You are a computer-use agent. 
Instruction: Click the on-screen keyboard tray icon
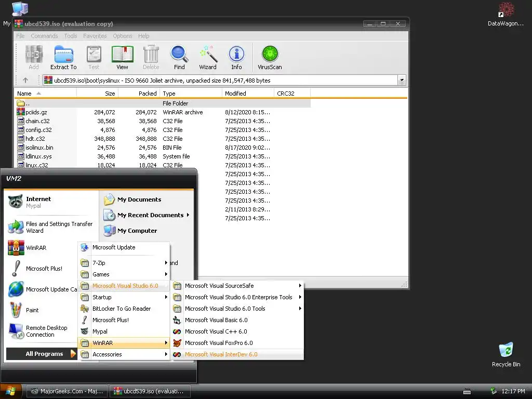point(467,392)
